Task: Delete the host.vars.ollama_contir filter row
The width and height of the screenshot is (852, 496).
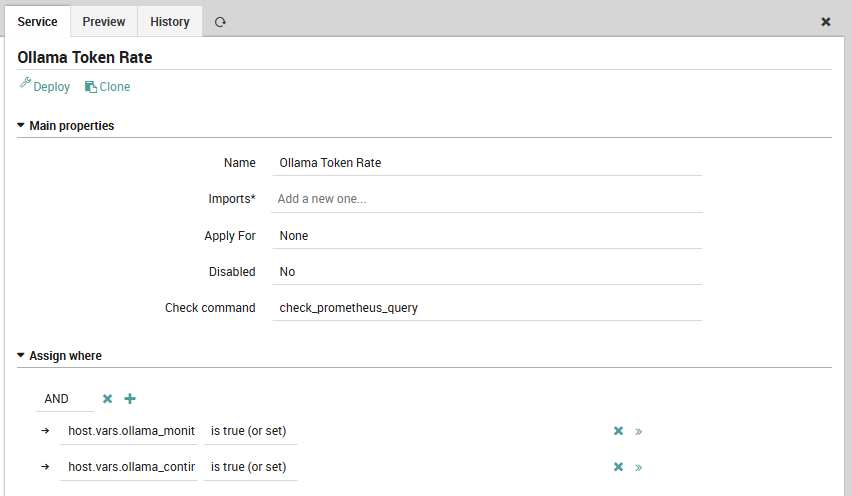Action: coord(618,467)
